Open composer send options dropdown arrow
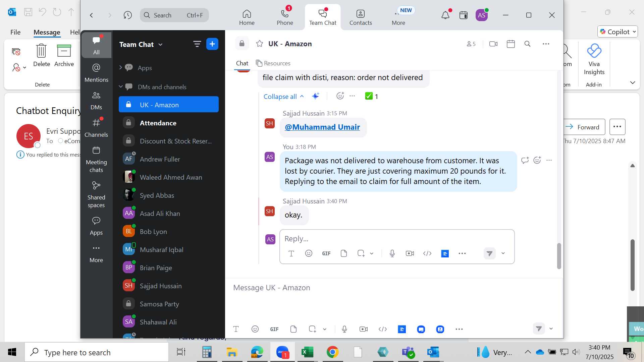Viewport: 644px width, 362px height. (x=551, y=329)
